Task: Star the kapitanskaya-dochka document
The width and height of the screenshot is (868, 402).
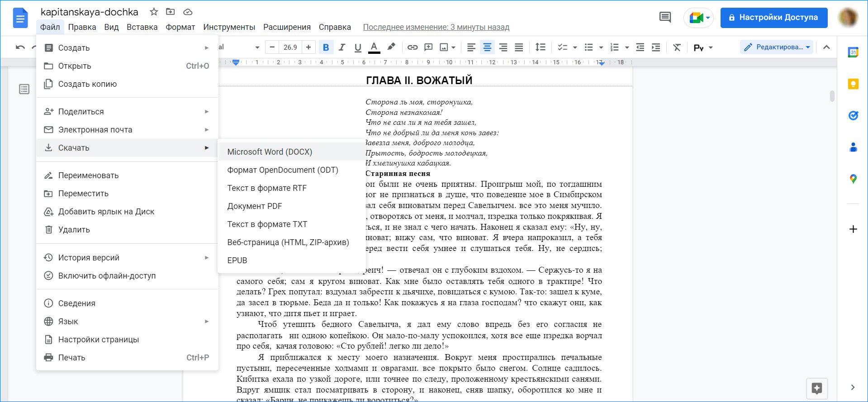Action: [x=154, y=12]
